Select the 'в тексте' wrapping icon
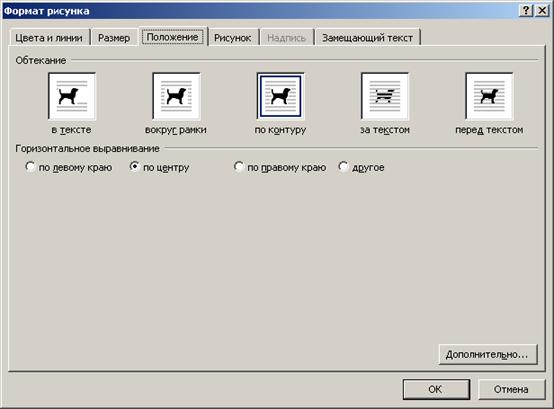This screenshot has height=409, width=554. (x=72, y=96)
